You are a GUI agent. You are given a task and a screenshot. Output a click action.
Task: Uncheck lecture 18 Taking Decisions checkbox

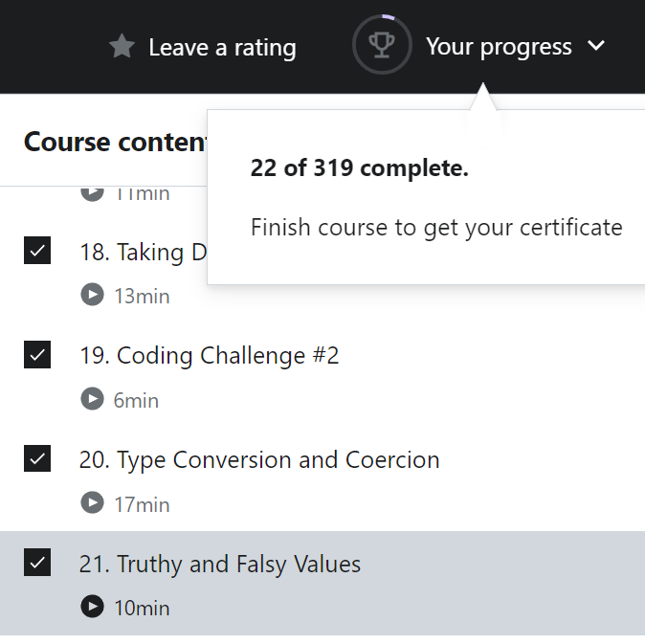37,251
